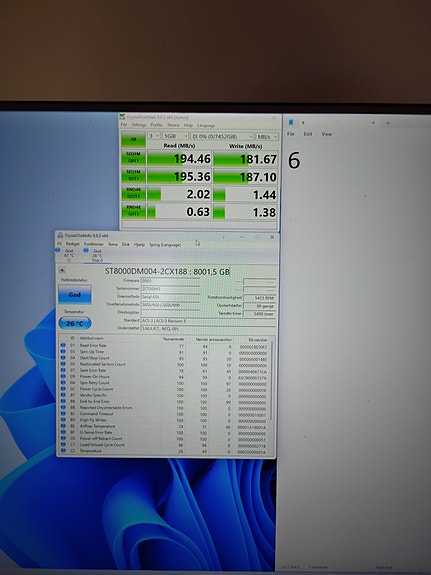The height and width of the screenshot is (575, 431).
Task: Open the Profile menu in CrystalDiskMark
Action: pos(156,125)
